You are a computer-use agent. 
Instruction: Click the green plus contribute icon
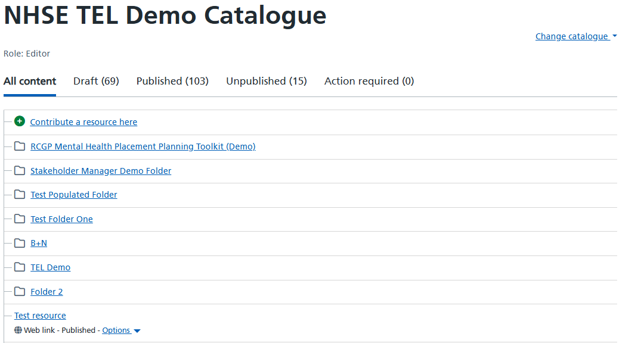(19, 121)
